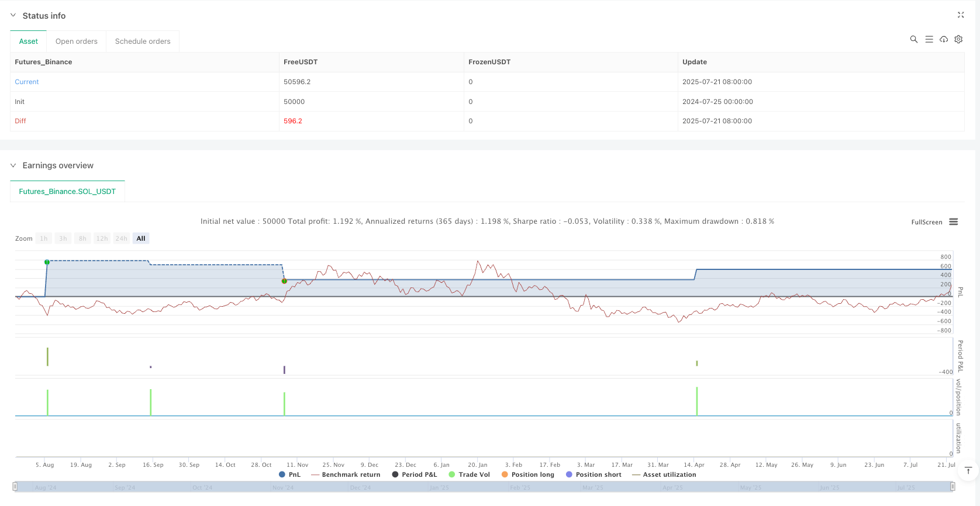Switch to the Schedule orders tab

click(143, 41)
